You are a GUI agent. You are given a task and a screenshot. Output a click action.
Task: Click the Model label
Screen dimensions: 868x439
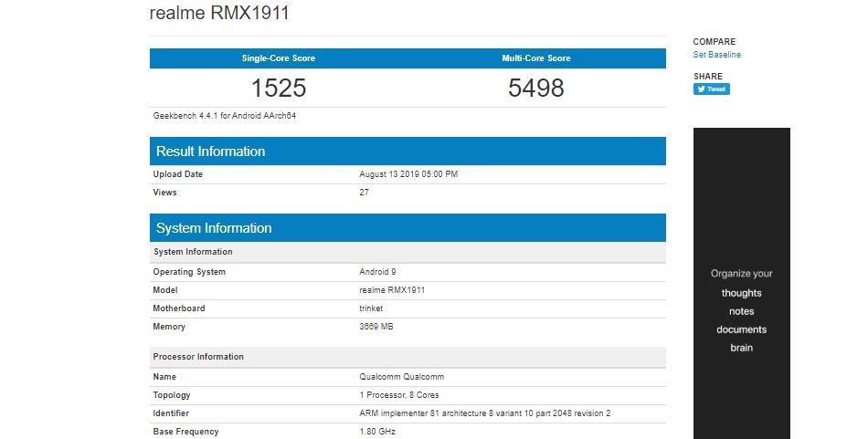(165, 290)
